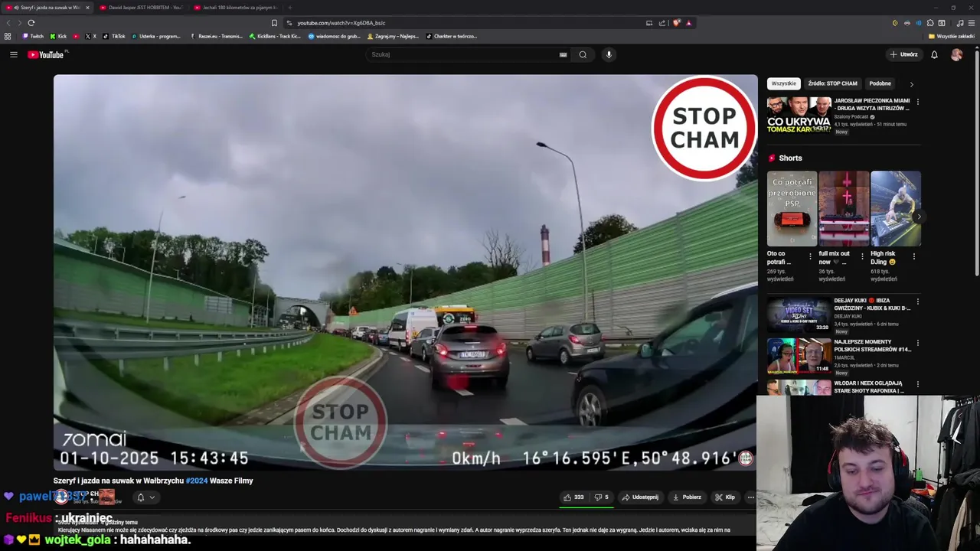Viewport: 980px width, 551px height.
Task: Click the Udostępnij share button
Action: coord(640,497)
